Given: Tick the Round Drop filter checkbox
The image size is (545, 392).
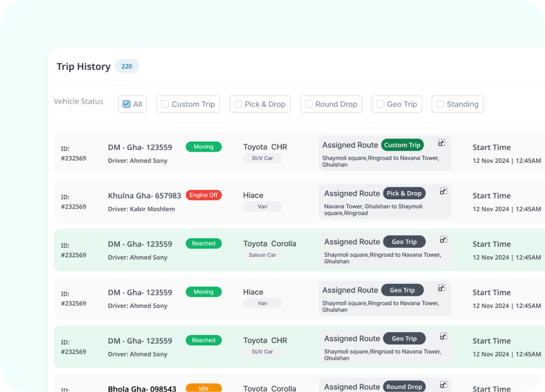Looking at the screenshot, I should (309, 104).
